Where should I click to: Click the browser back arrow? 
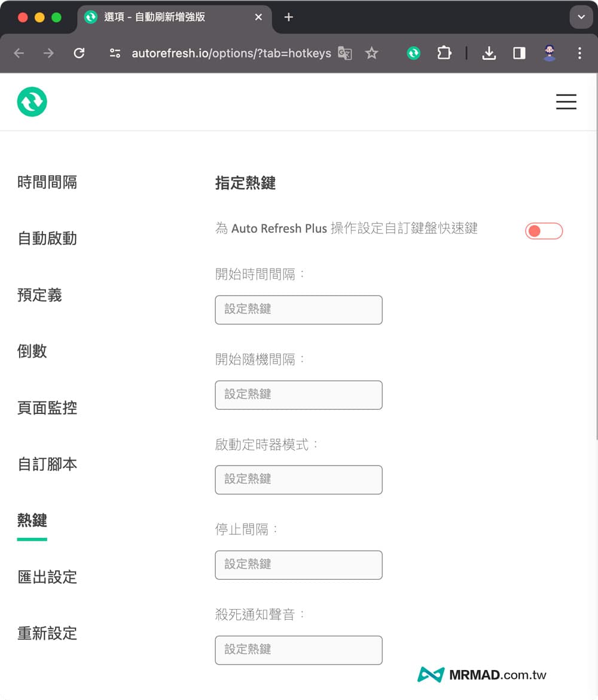point(19,54)
